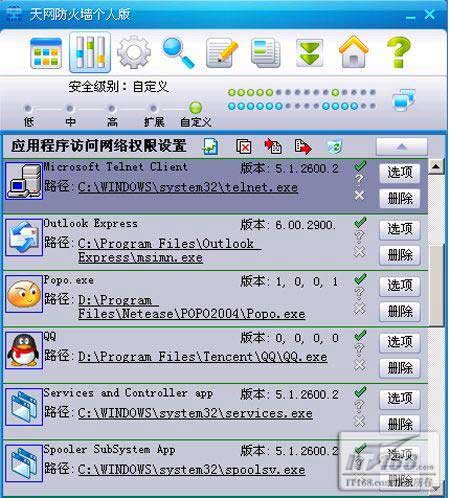Allow network access for Telnet checkmark
Screen dimensions: 450x498
[x=360, y=166]
